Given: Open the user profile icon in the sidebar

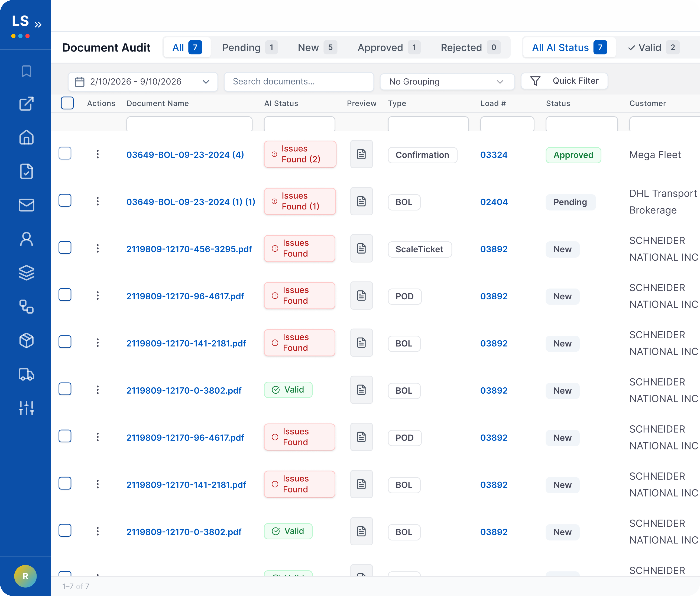Looking at the screenshot, I should pyautogui.click(x=26, y=239).
